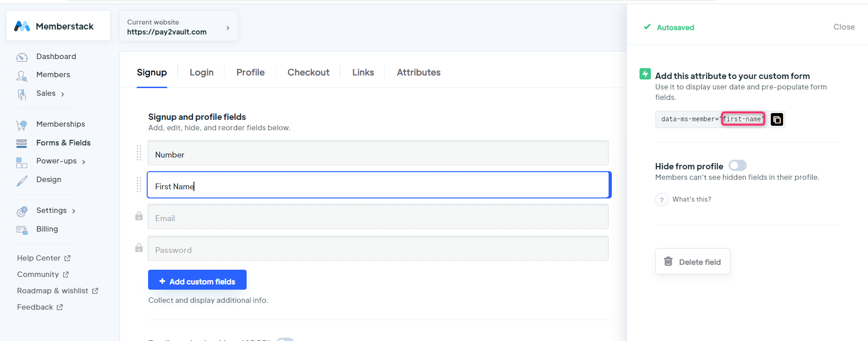Switch to the Attributes tab
The image size is (868, 341).
pyautogui.click(x=418, y=73)
